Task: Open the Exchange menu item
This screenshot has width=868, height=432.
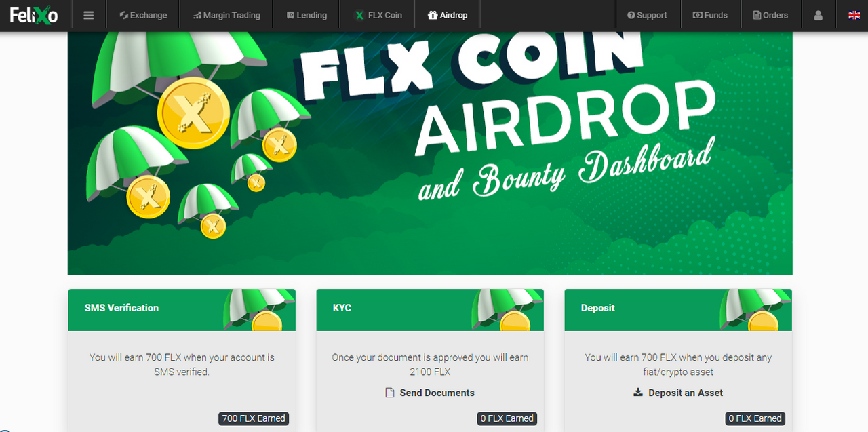Action: coord(144,15)
